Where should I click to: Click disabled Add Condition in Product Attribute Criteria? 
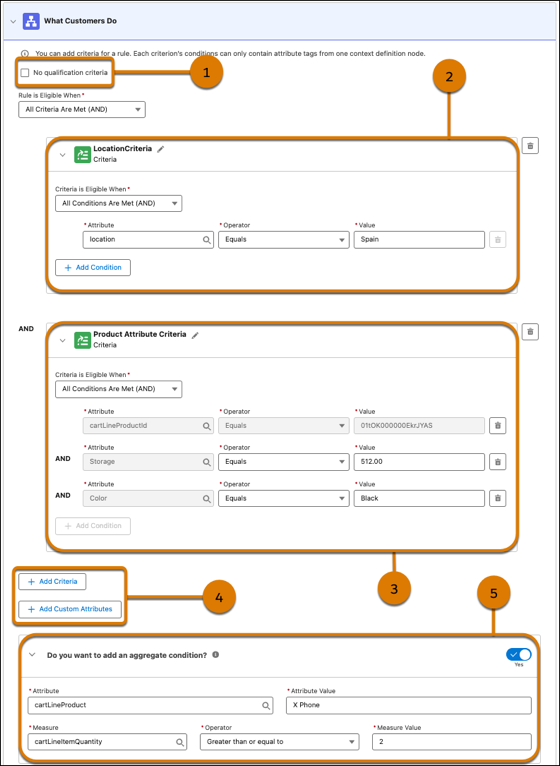(93, 526)
